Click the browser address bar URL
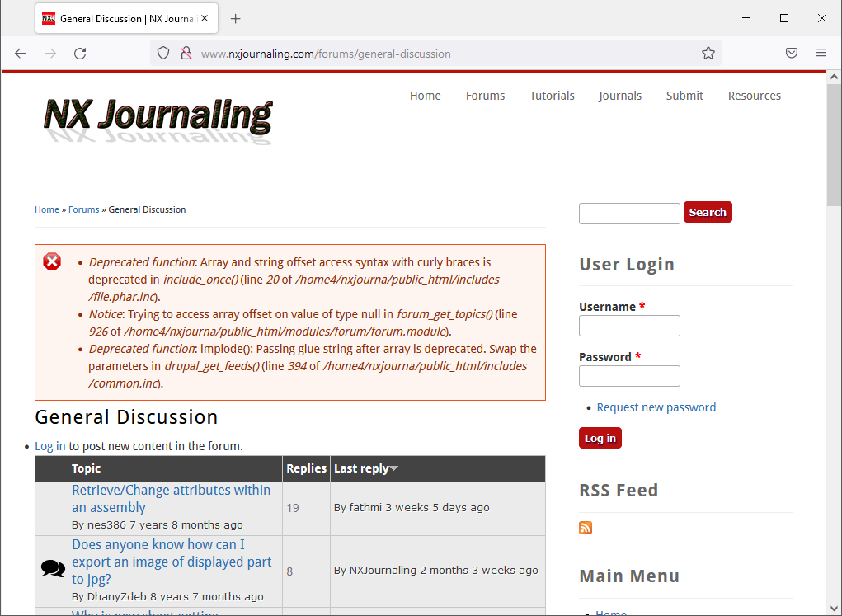The height and width of the screenshot is (616, 842). tap(326, 54)
